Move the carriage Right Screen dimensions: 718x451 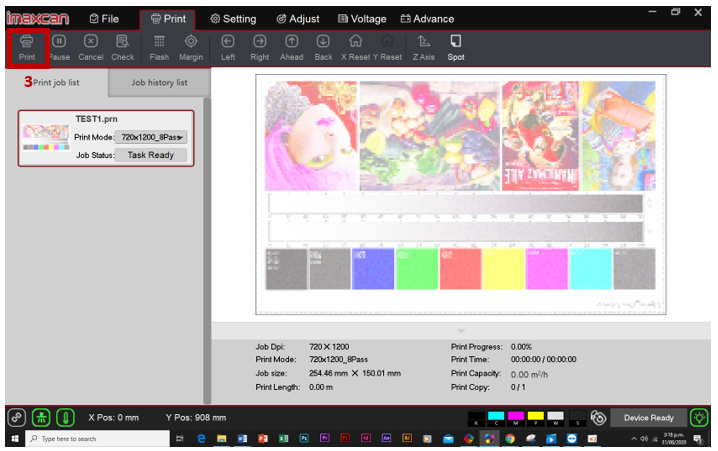(x=260, y=48)
